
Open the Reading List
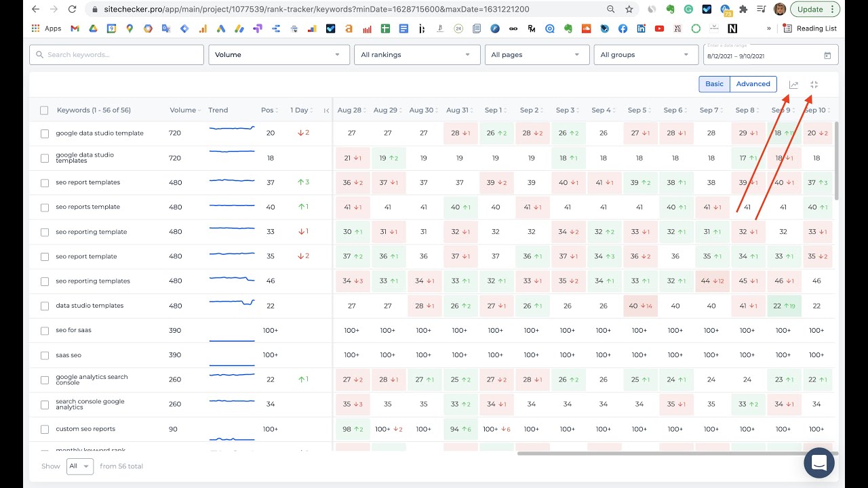[x=810, y=28]
